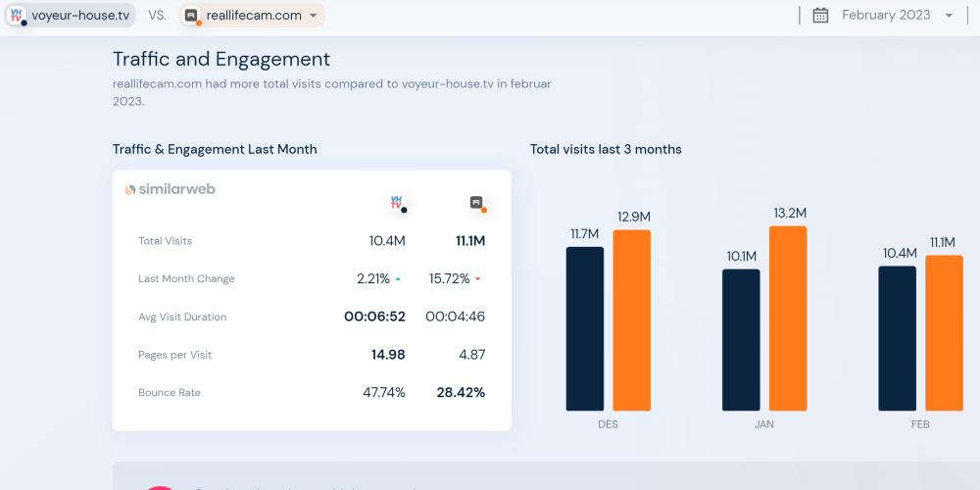Viewport: 980px width, 490px height.
Task: Click the dark blue JAN bar showing 10.1M
Action: (741, 340)
